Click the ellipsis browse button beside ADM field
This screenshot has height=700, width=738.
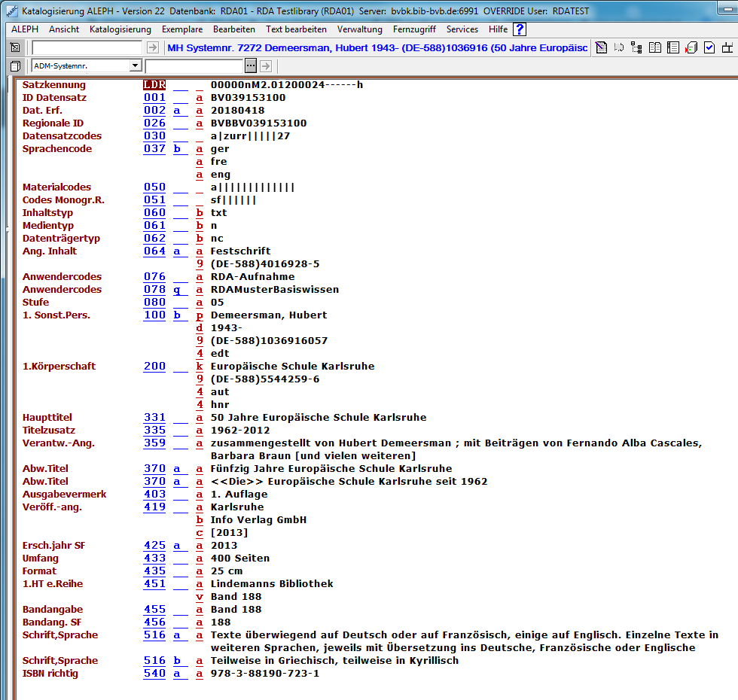(251, 66)
